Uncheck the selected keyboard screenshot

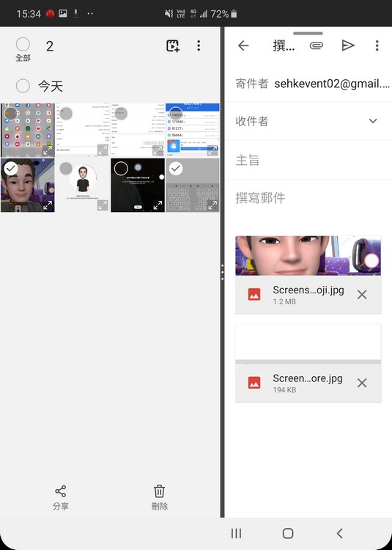(x=176, y=169)
